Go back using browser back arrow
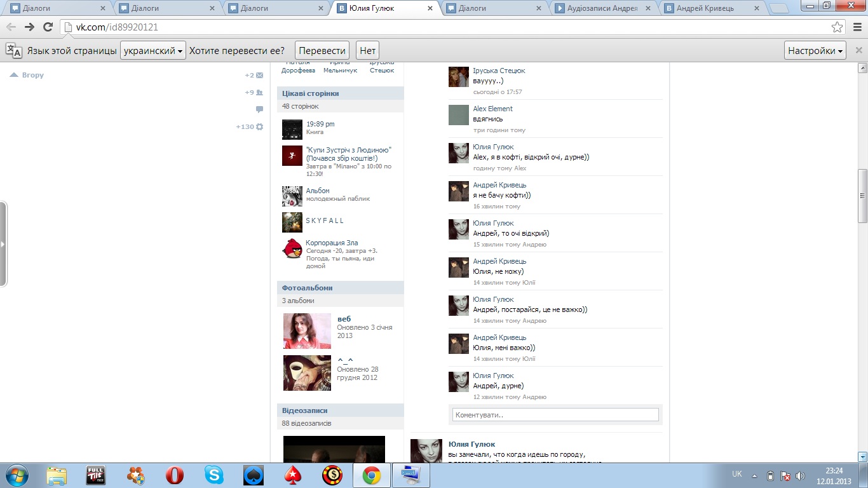 pos(11,27)
